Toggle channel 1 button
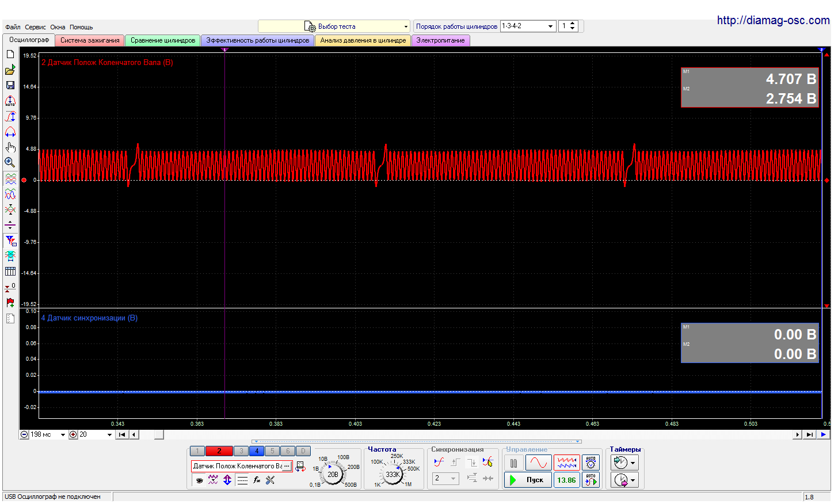The width and height of the screenshot is (838, 504). point(197,451)
